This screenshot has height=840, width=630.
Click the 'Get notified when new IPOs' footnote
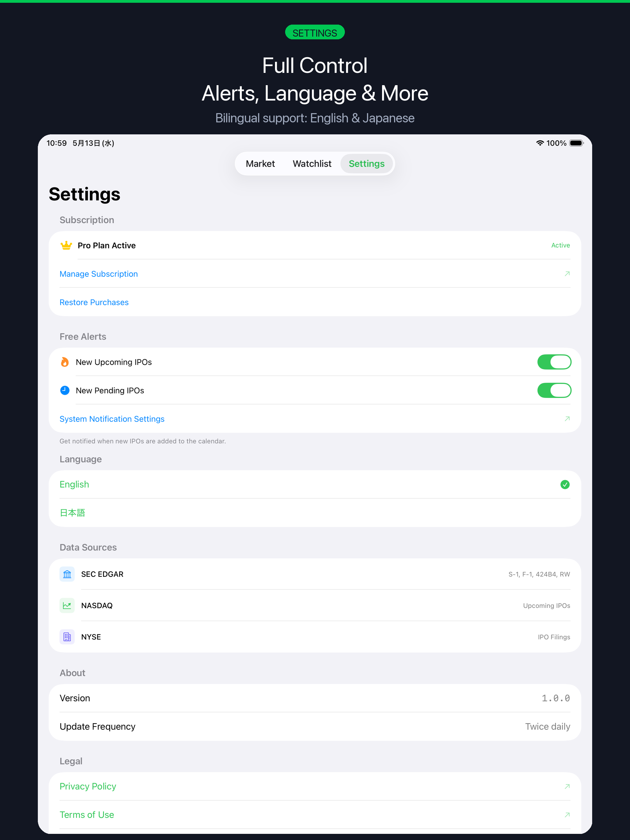tap(142, 441)
